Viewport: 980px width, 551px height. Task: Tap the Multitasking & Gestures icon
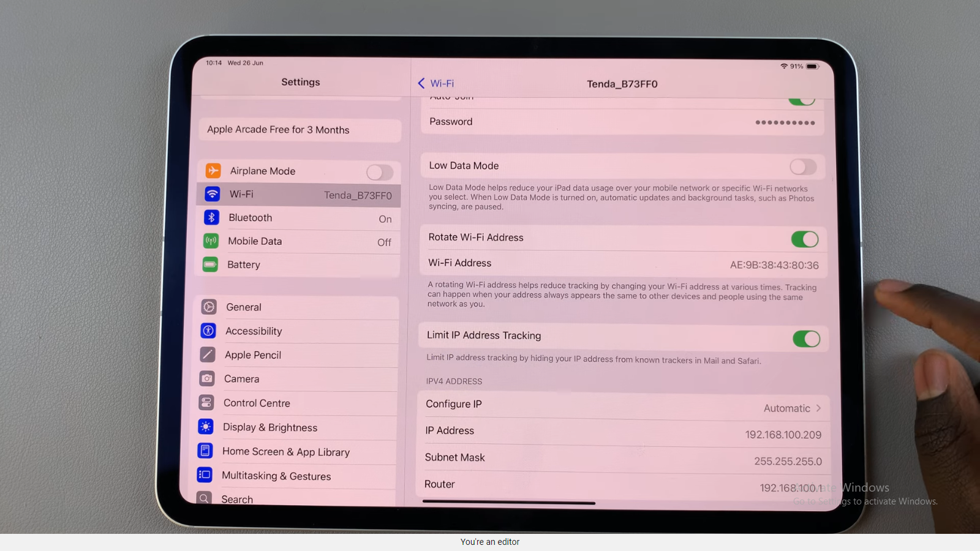coord(205,474)
